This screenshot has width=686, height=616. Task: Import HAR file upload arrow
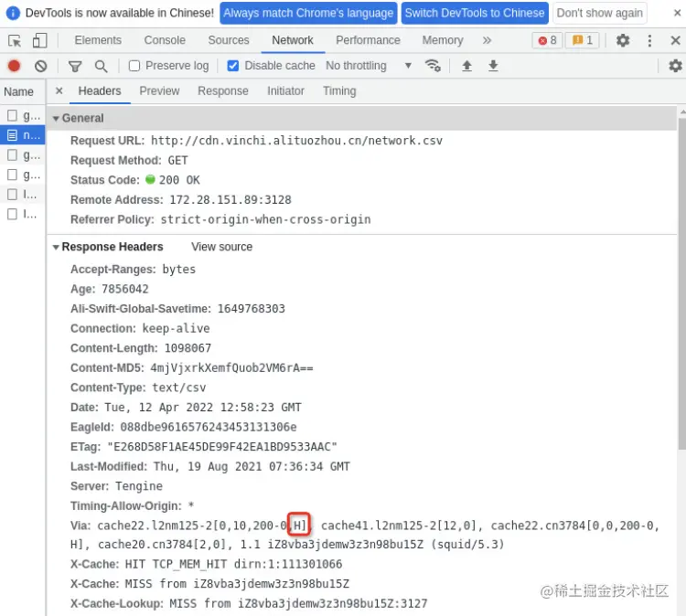[466, 66]
